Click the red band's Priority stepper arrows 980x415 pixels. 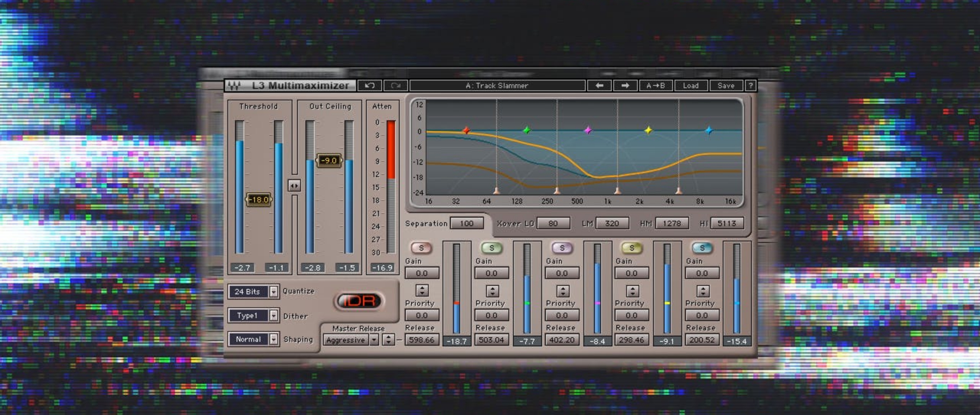pyautogui.click(x=422, y=291)
